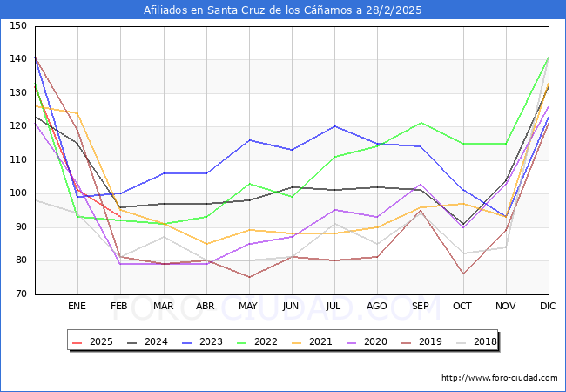The image size is (566, 392).
Task: Click the red 2025 legend color line
Action: click(x=77, y=342)
